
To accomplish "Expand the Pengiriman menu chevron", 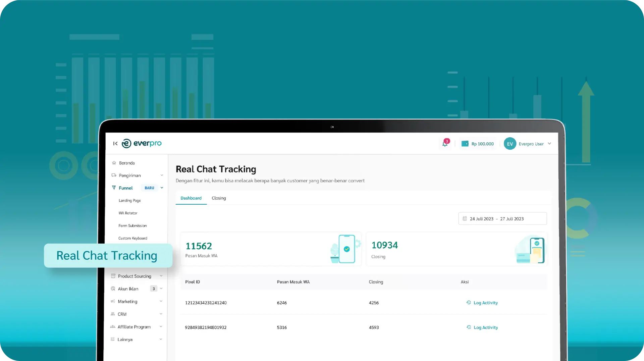I will tap(162, 175).
